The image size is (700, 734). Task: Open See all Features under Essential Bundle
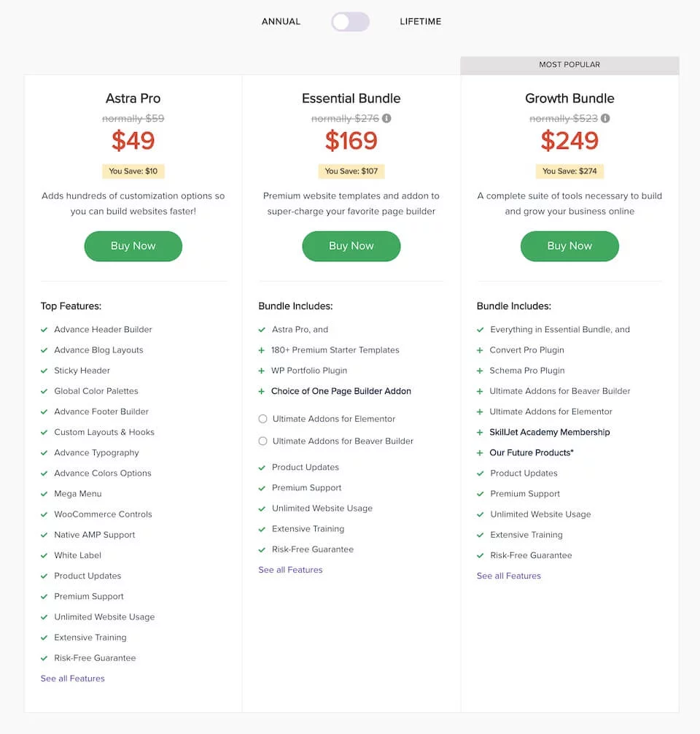pyautogui.click(x=290, y=570)
